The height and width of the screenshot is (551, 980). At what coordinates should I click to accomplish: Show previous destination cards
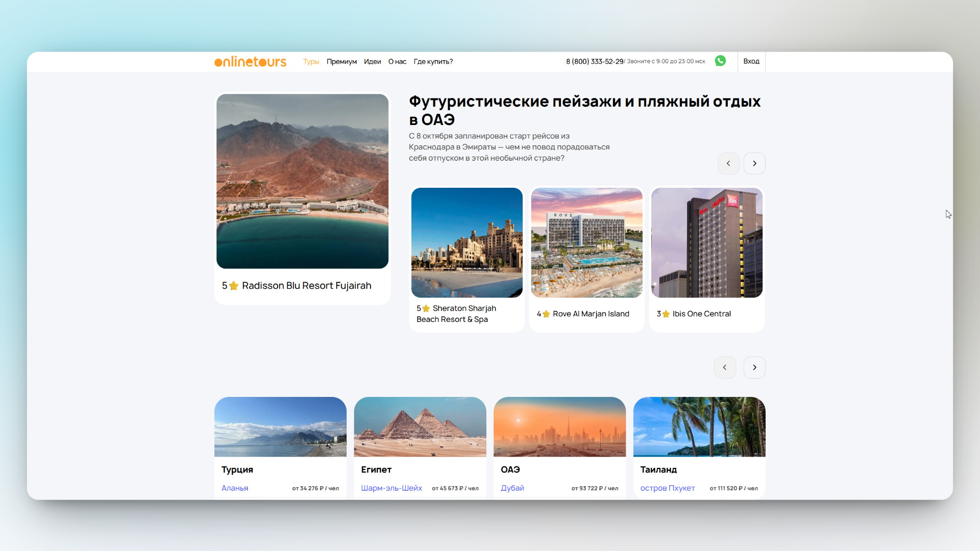point(725,367)
